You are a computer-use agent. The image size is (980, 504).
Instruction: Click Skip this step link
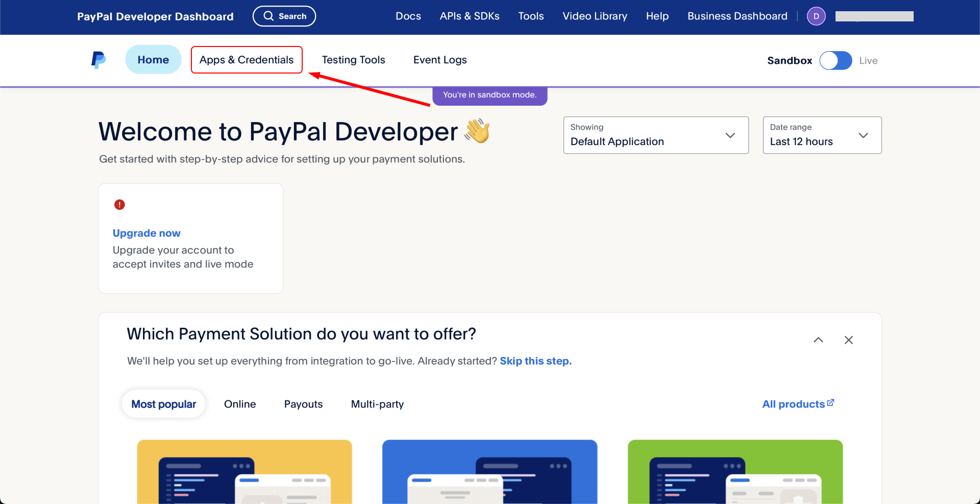point(535,361)
